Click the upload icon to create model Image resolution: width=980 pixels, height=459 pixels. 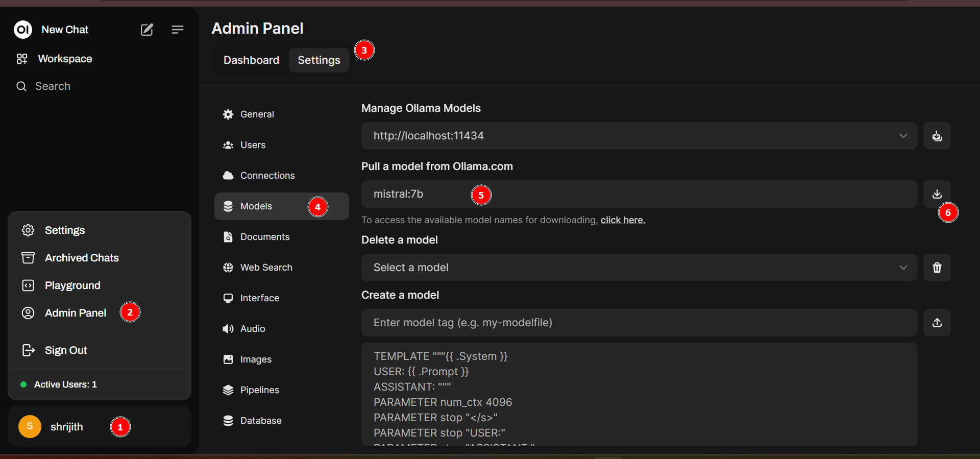click(x=937, y=323)
